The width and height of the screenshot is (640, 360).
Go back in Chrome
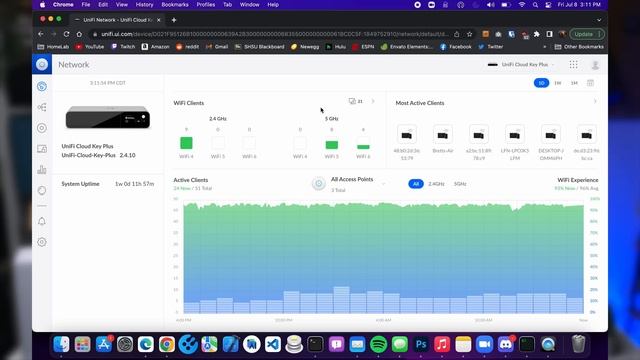[41, 34]
